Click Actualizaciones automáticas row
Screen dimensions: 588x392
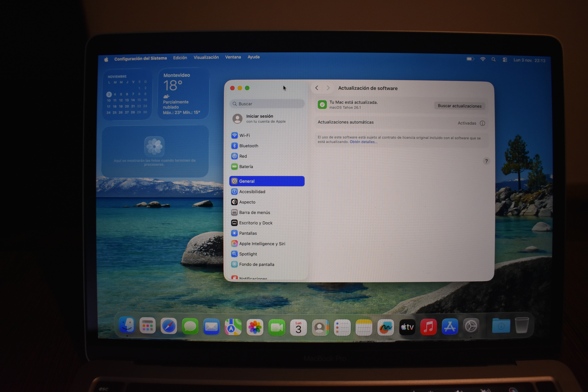pyautogui.click(x=402, y=123)
